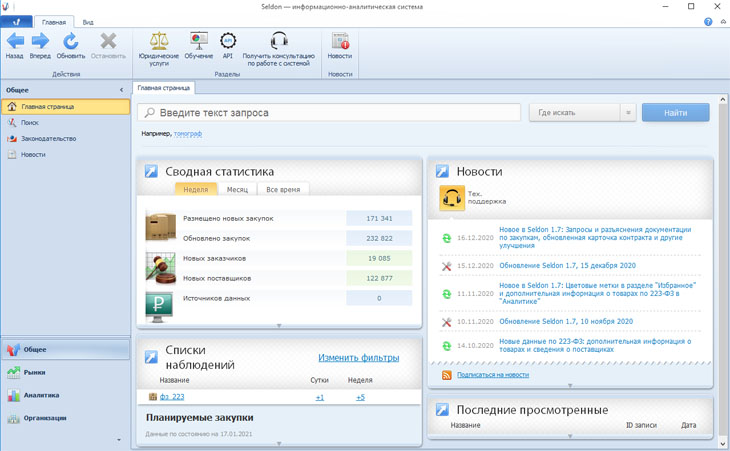Open the Обучение training icon
Viewport: 730px width, 451px height.
198,41
